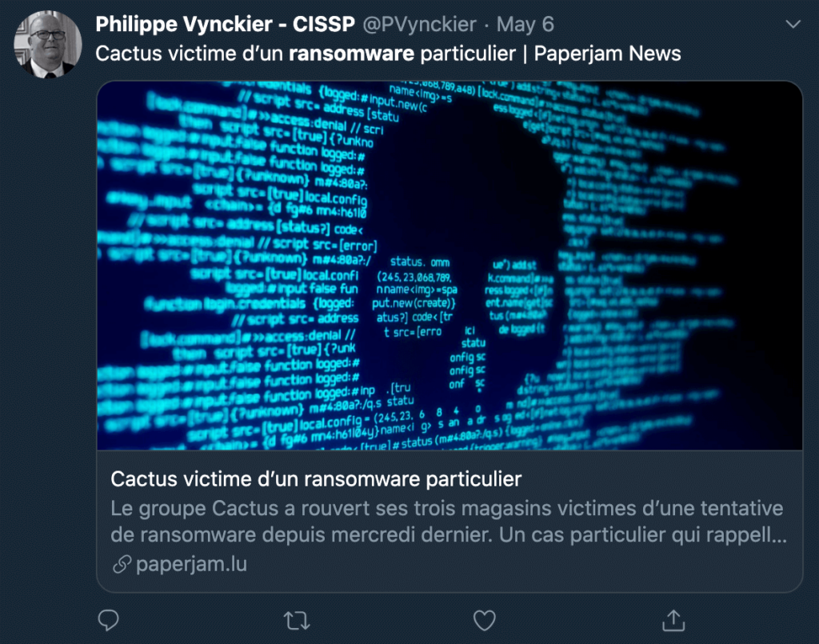Share the tweet via upload arrow icon
This screenshot has width=819, height=644.
pos(673,621)
